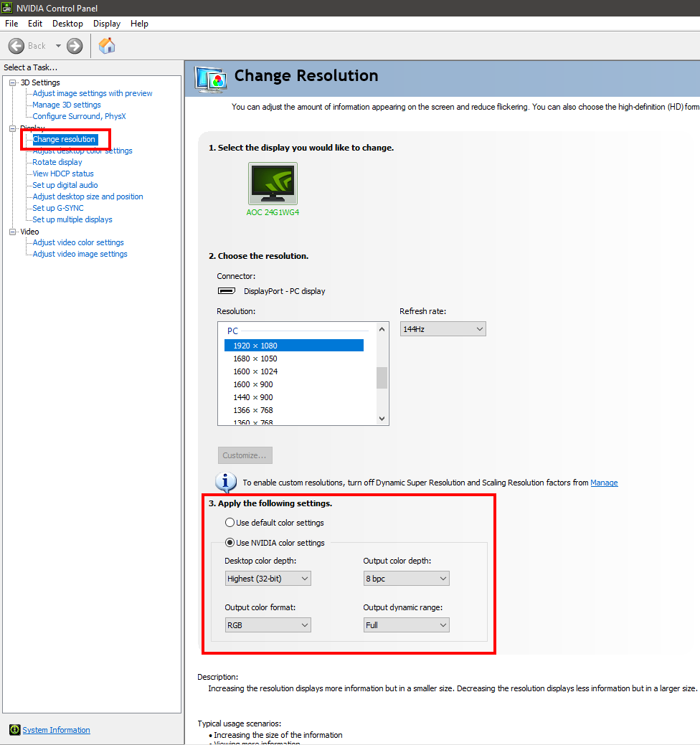Viewport: 700px width, 745px height.
Task: Collapse the 3D Settings tree node
Action: pyautogui.click(x=13, y=82)
